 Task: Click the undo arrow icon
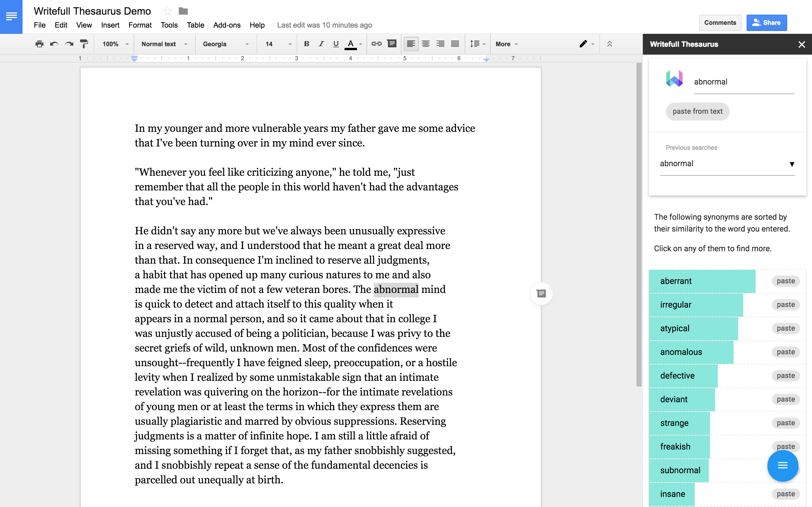click(54, 44)
